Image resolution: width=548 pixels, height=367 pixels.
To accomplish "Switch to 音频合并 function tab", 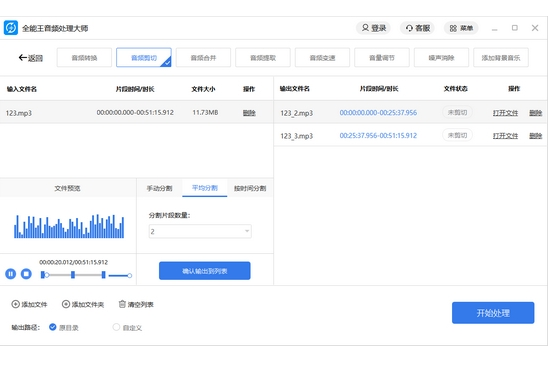I will 203,58.
